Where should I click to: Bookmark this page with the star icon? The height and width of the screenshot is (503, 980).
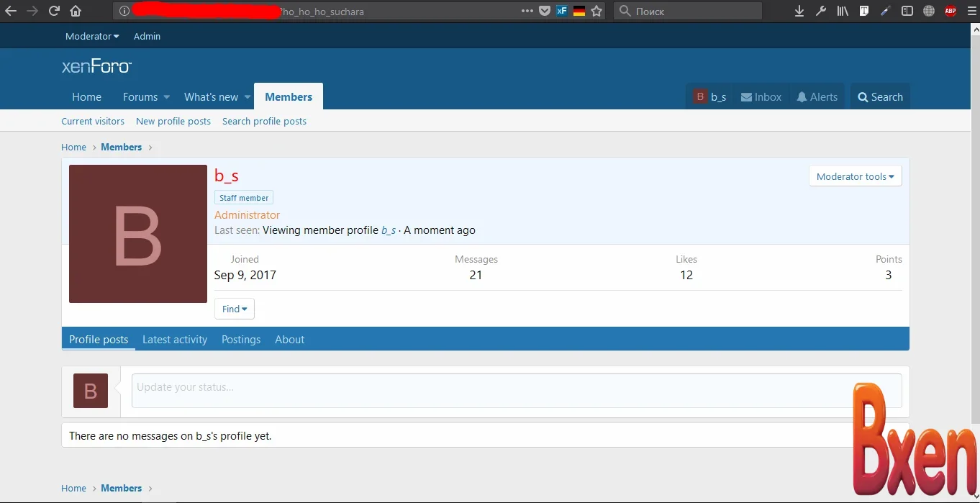coord(596,11)
